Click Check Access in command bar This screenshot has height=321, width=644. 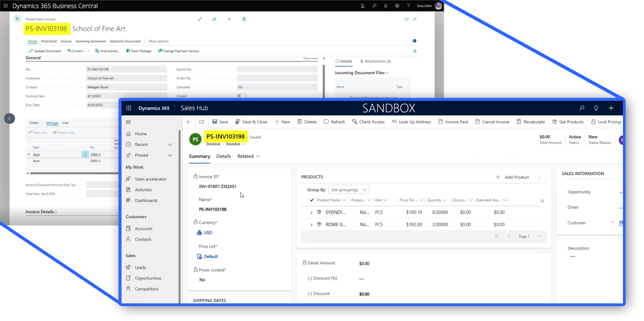click(368, 122)
